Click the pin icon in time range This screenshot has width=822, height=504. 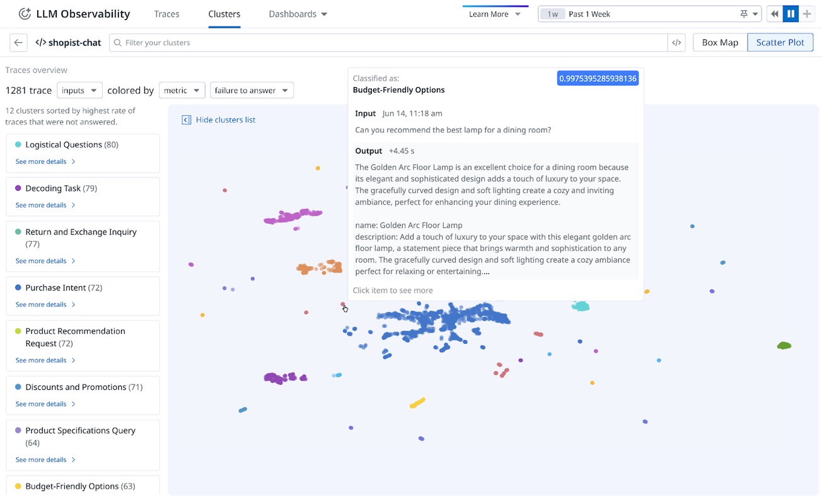[744, 14]
